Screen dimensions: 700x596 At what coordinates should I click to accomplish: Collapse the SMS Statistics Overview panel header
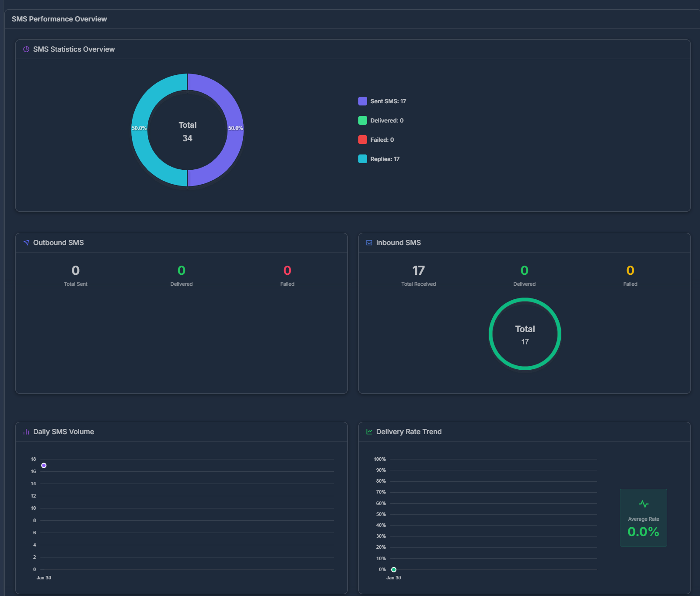pyautogui.click(x=74, y=49)
